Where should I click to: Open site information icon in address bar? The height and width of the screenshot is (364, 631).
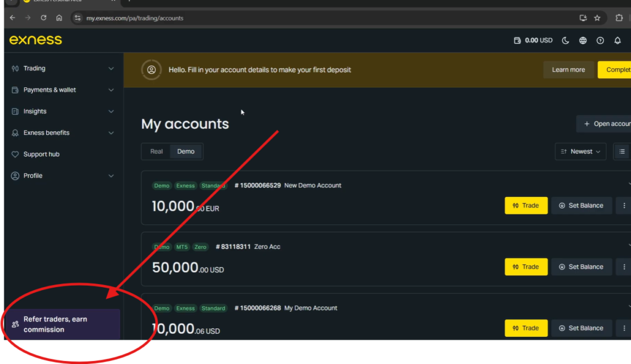pyautogui.click(x=78, y=18)
